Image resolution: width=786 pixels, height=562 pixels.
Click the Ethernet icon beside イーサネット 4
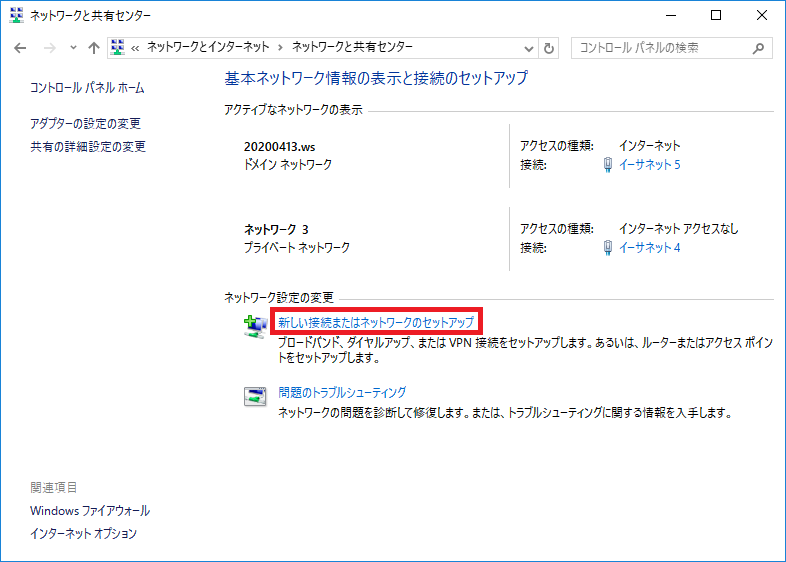[x=608, y=247]
